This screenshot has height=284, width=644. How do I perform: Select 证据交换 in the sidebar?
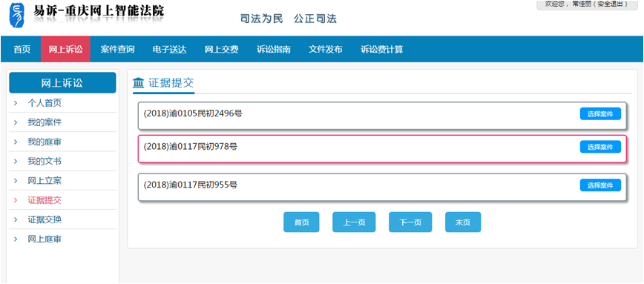click(45, 219)
